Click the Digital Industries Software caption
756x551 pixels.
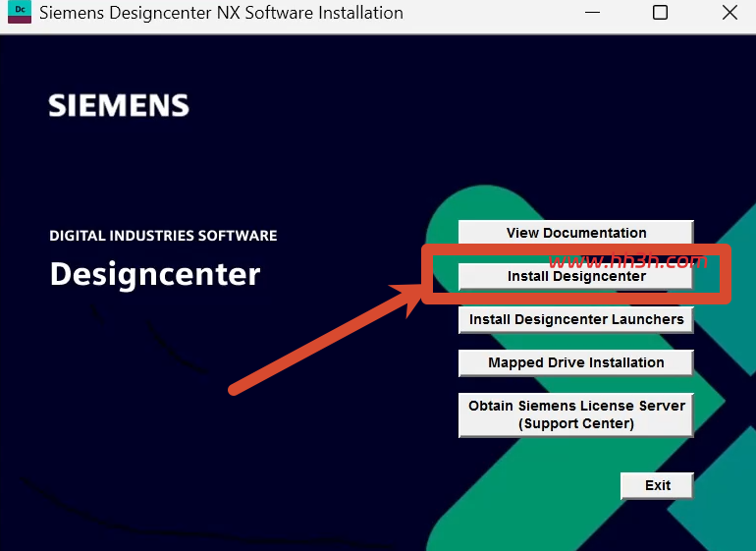(163, 236)
